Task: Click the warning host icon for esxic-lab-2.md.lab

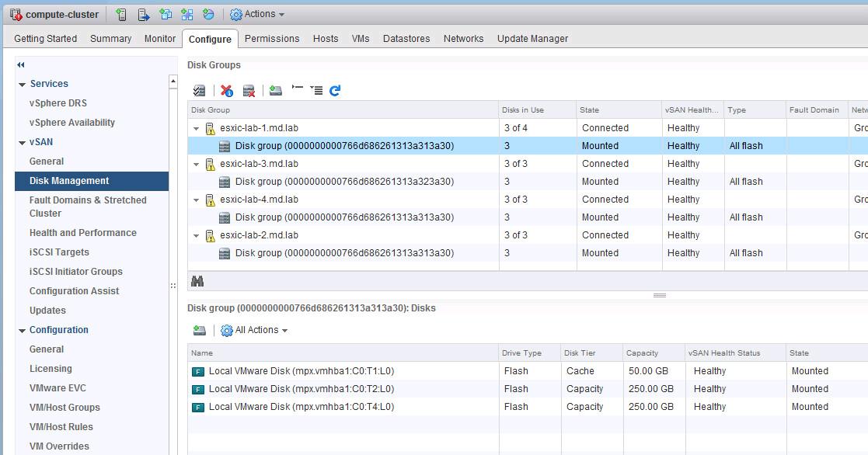Action: [x=211, y=235]
